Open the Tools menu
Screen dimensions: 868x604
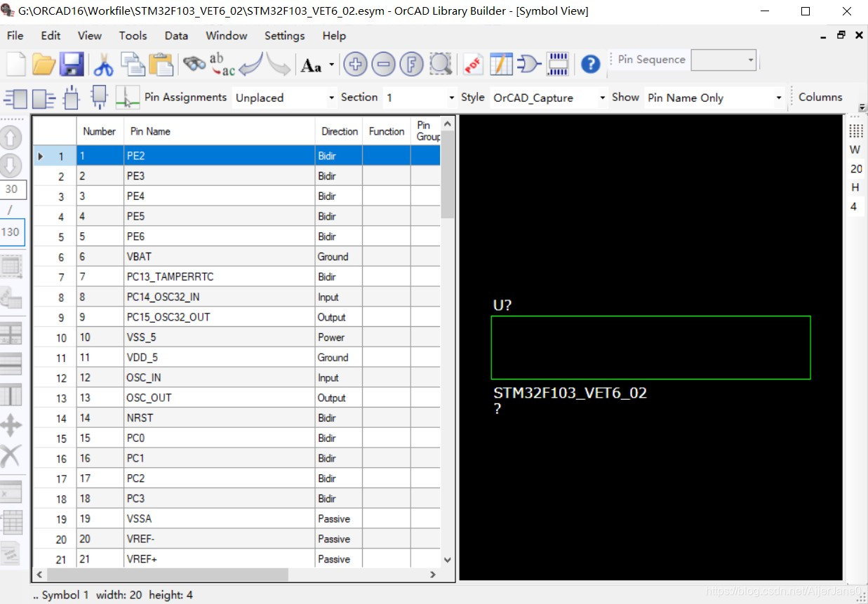(133, 36)
